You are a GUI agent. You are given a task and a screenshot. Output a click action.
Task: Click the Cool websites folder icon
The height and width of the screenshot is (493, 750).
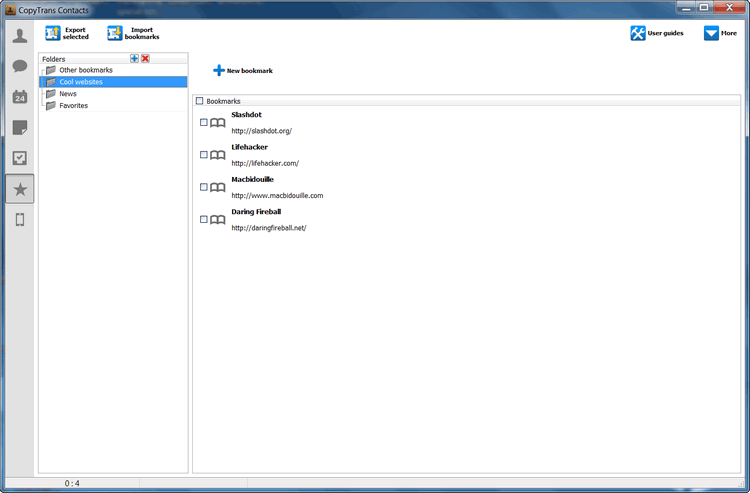click(x=51, y=82)
